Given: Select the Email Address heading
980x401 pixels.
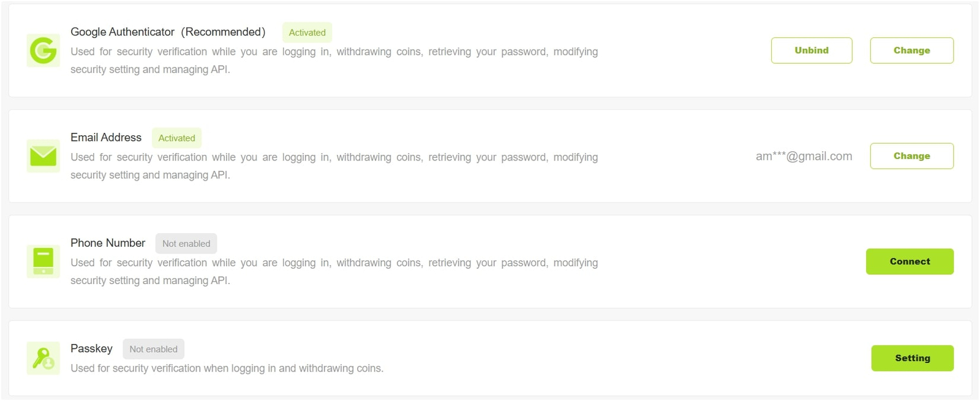Looking at the screenshot, I should pyautogui.click(x=106, y=138).
